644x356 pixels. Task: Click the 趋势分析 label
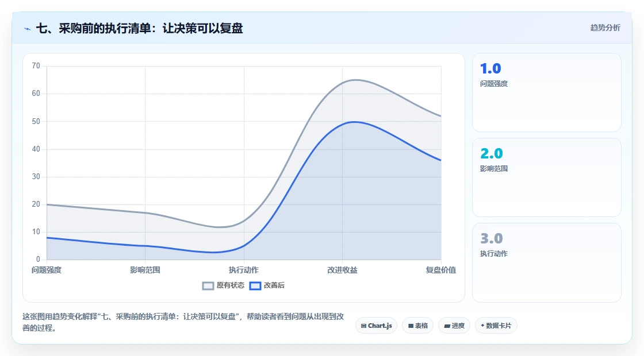tap(605, 28)
